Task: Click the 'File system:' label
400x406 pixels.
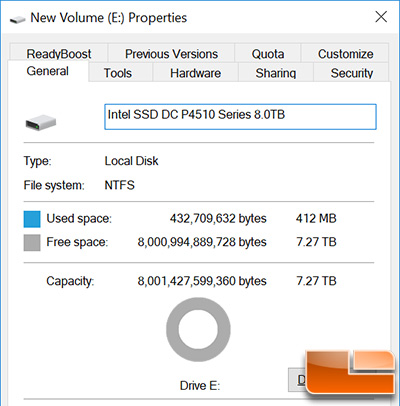Action: [54, 185]
